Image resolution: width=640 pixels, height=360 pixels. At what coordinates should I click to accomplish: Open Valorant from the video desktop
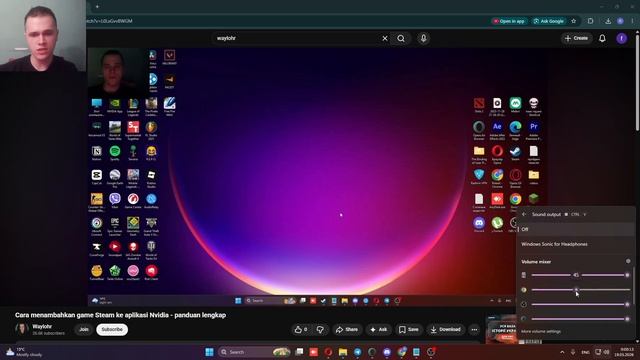tap(169, 57)
